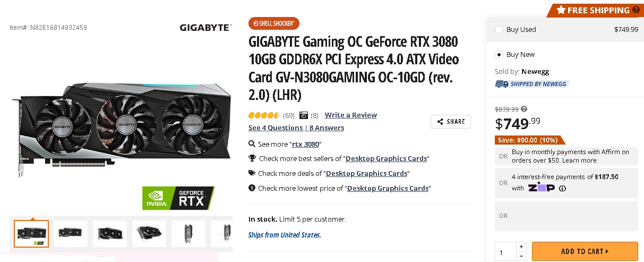
Task: Decrease quantity with the minus stepper
Action: click(521, 256)
